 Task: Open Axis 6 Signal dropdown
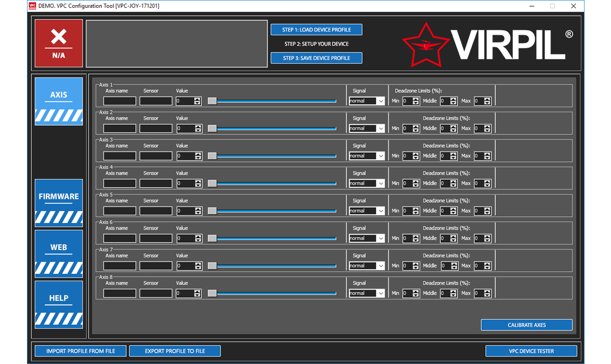[367, 238]
